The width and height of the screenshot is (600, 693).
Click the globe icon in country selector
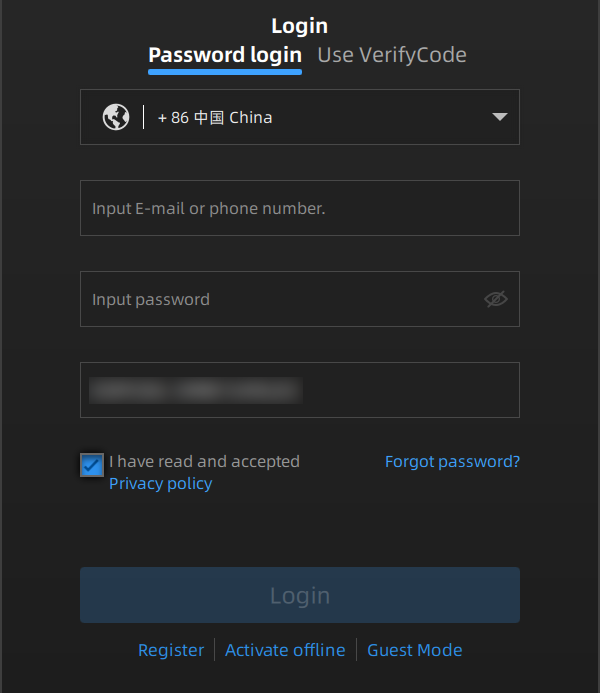[116, 117]
